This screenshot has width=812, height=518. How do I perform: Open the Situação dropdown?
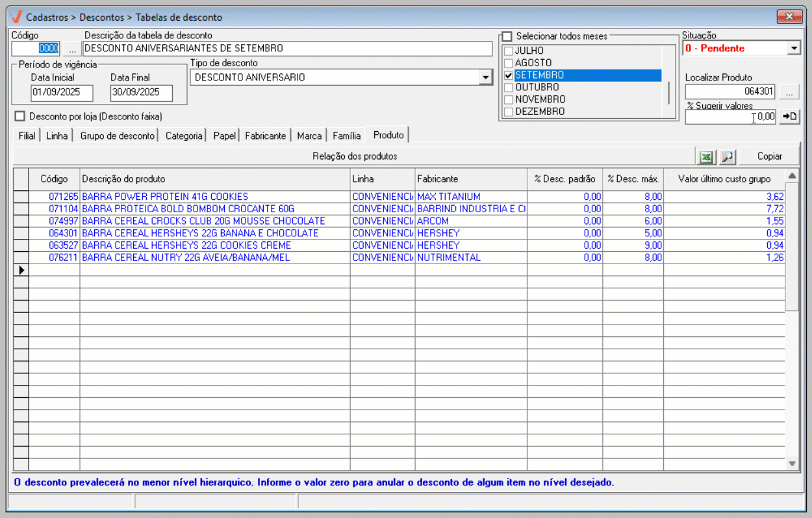coord(794,49)
